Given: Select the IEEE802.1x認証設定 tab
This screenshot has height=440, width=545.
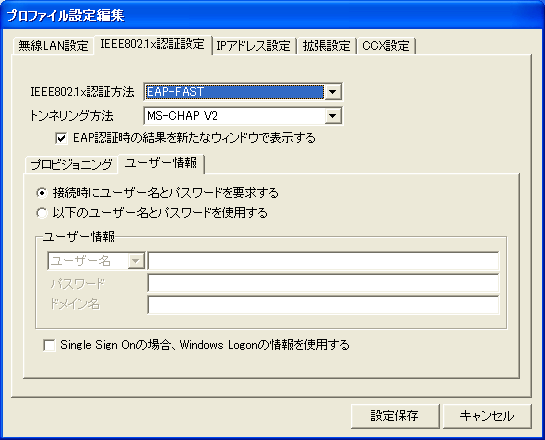Looking at the screenshot, I should [152, 44].
